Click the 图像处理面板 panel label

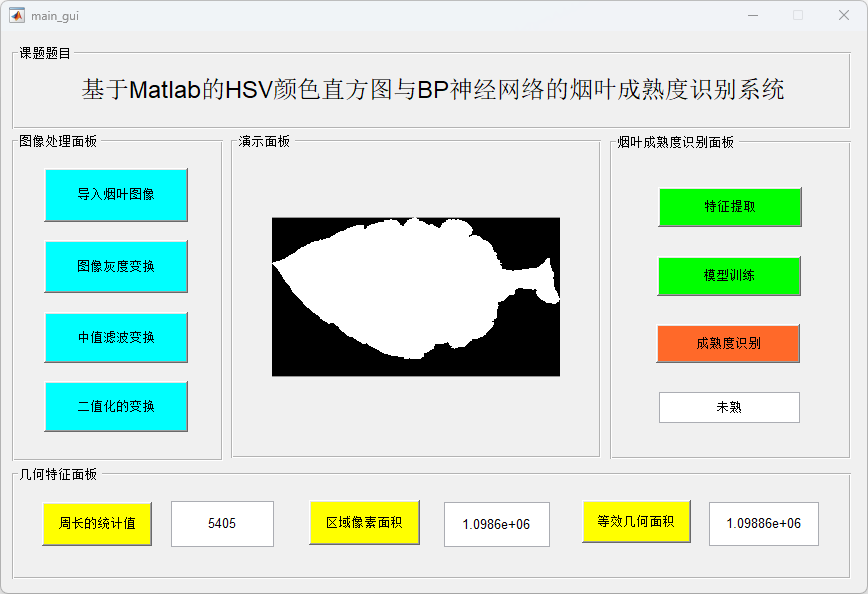pos(58,142)
